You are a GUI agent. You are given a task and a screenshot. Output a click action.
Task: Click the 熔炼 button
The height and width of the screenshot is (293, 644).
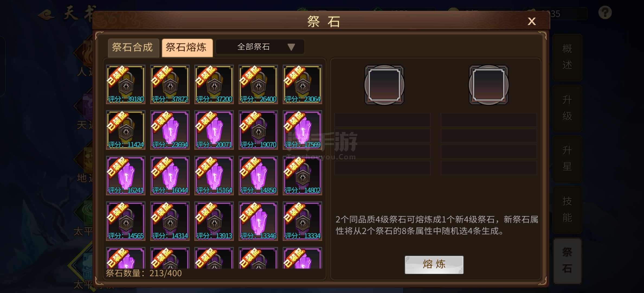[434, 265]
